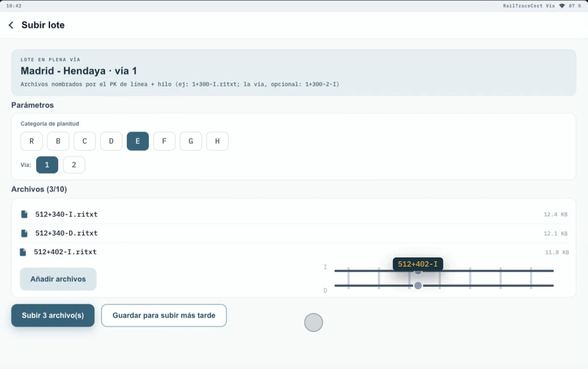Click the Parámetros section heading
588x369 pixels.
33,105
